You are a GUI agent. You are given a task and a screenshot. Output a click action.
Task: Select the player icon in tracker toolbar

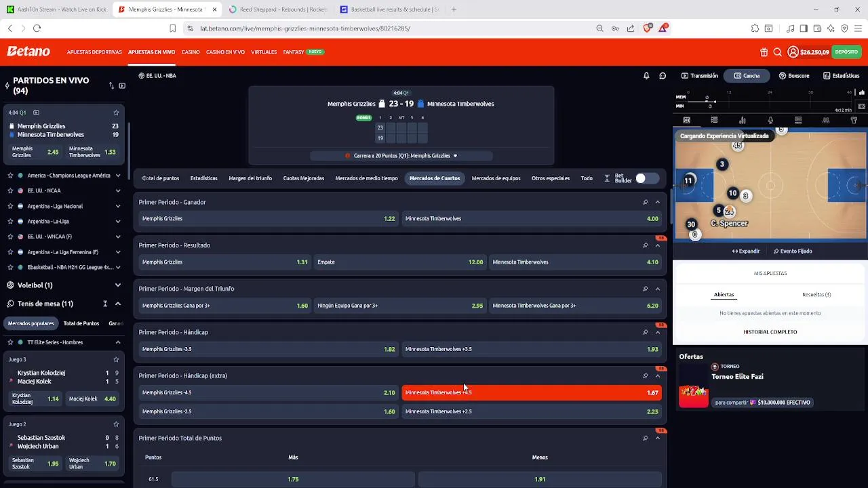(x=770, y=120)
